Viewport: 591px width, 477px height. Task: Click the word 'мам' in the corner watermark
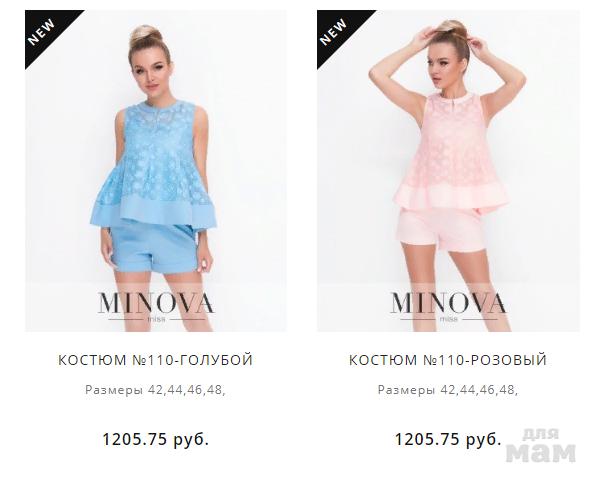(541, 453)
